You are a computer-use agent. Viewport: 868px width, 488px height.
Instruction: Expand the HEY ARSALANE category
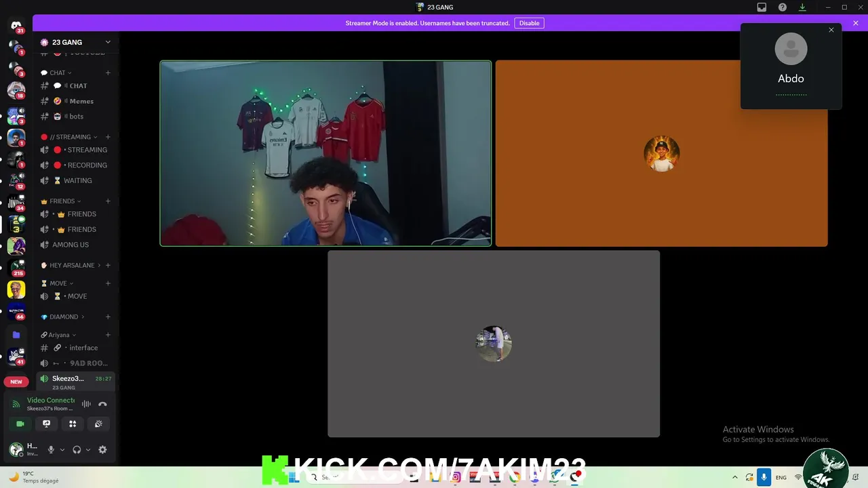point(71,265)
